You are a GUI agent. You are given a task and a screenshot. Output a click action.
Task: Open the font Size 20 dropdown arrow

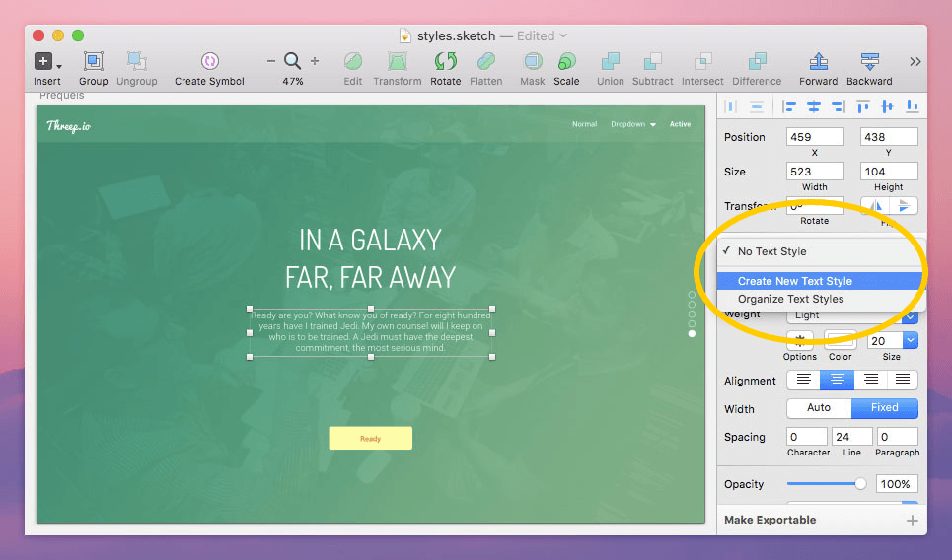(x=911, y=341)
